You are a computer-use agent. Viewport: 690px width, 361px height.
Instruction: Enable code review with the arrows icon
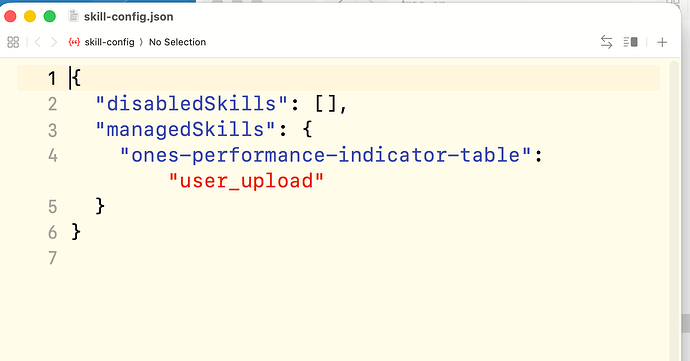tap(606, 42)
